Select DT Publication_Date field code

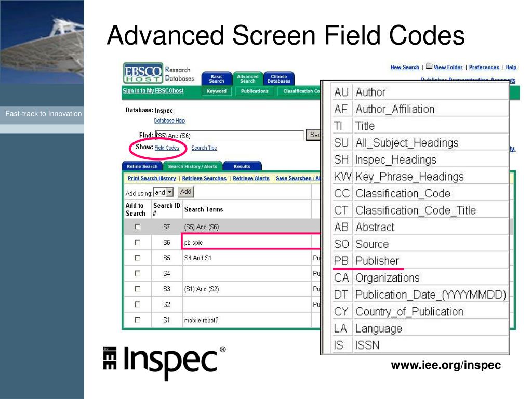(421, 295)
